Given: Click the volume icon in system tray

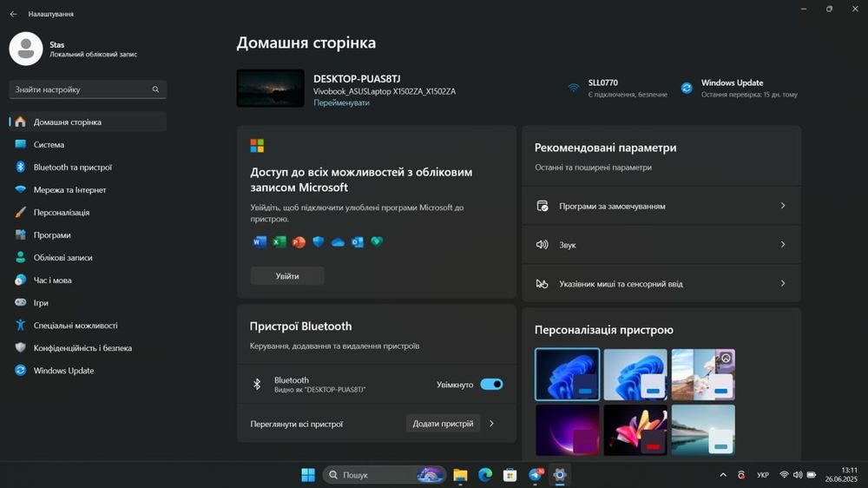Looking at the screenshot, I should pos(798,475).
